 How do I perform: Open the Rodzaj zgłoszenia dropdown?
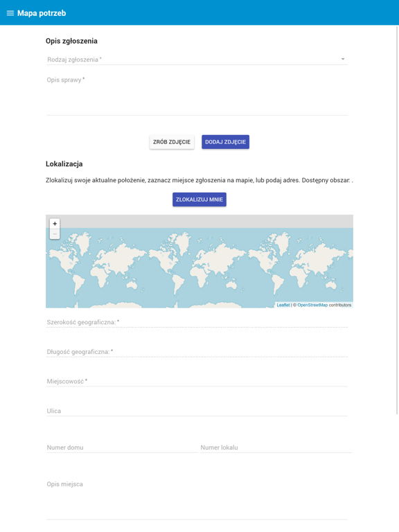pos(197,60)
